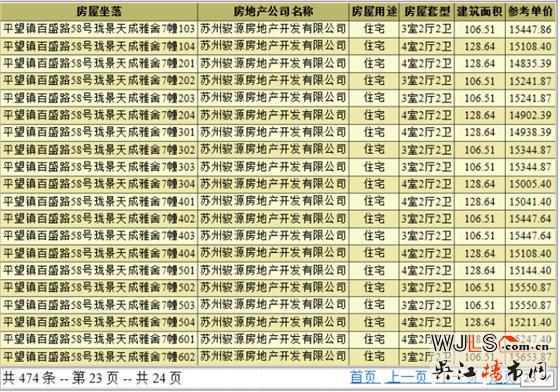The width and height of the screenshot is (560, 392).
Task: Click 4室2厅2卫 layout in row 504
Action: [x=426, y=322]
